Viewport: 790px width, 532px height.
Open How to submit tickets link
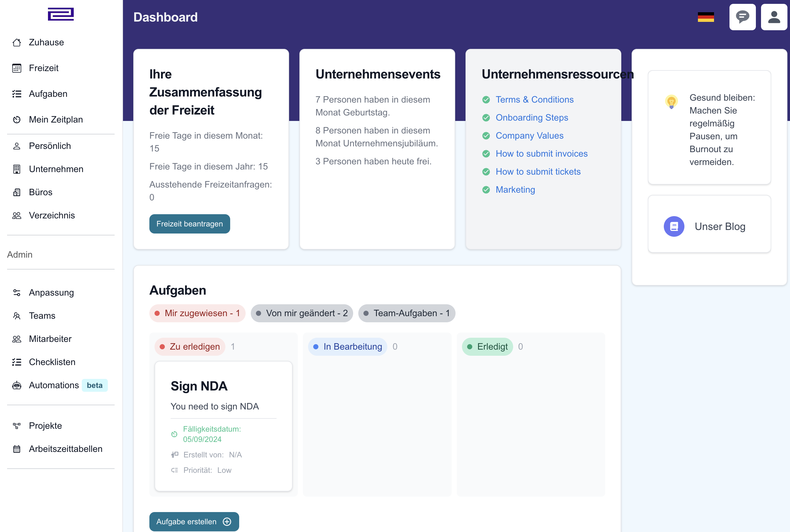point(538,172)
